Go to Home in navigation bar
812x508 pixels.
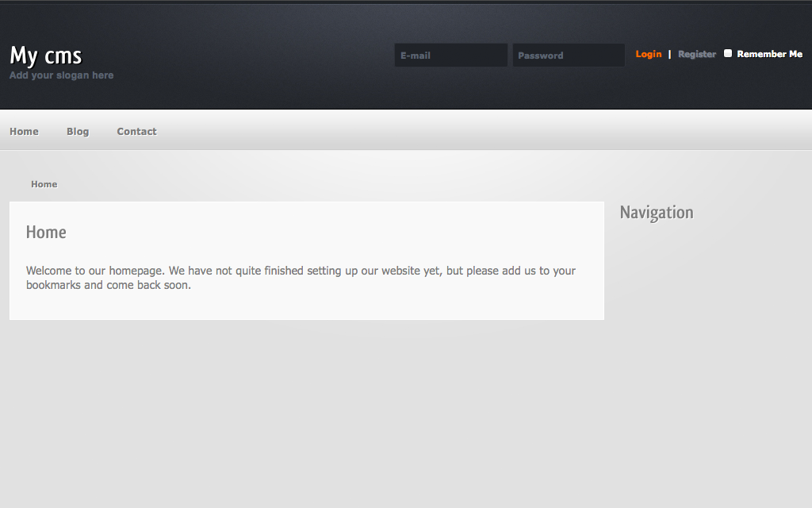click(x=24, y=132)
